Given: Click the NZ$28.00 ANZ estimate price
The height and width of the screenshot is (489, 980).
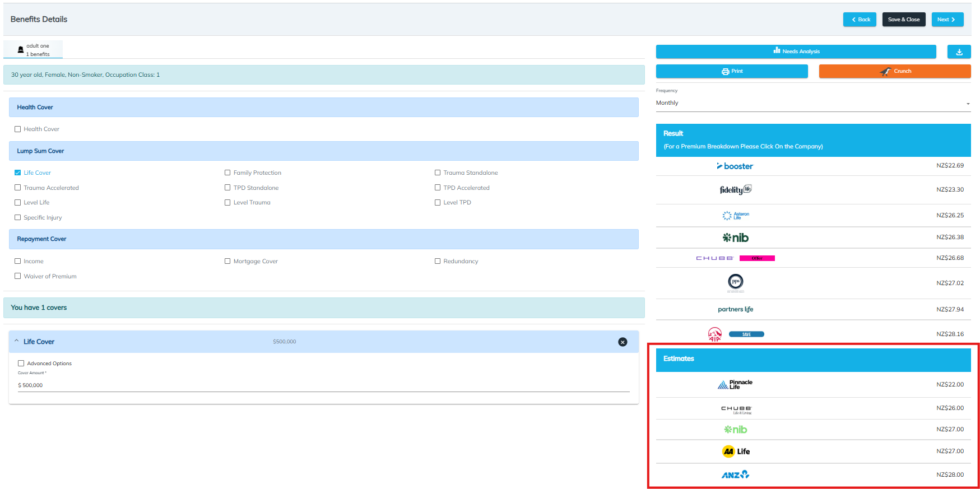Looking at the screenshot, I should 950,475.
